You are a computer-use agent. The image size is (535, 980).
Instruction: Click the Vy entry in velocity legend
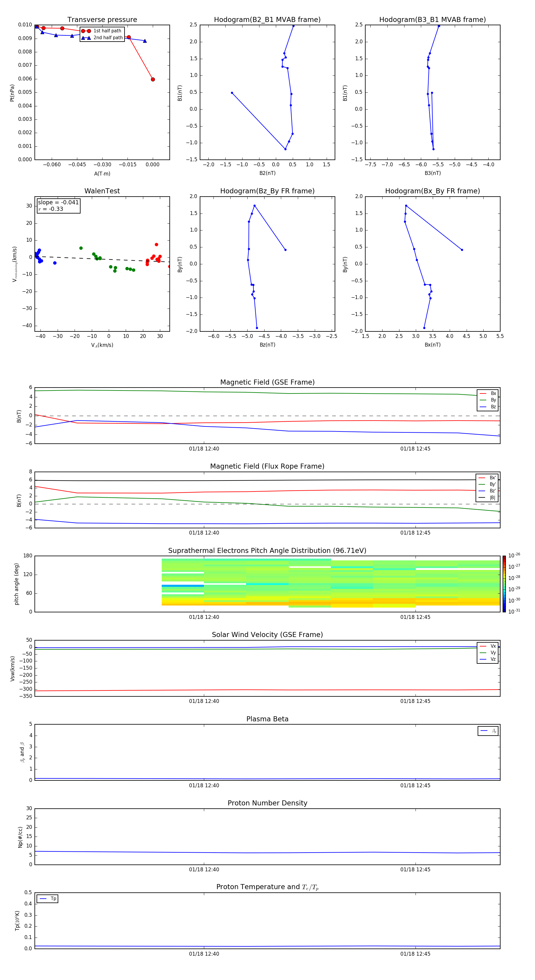[x=488, y=652]
